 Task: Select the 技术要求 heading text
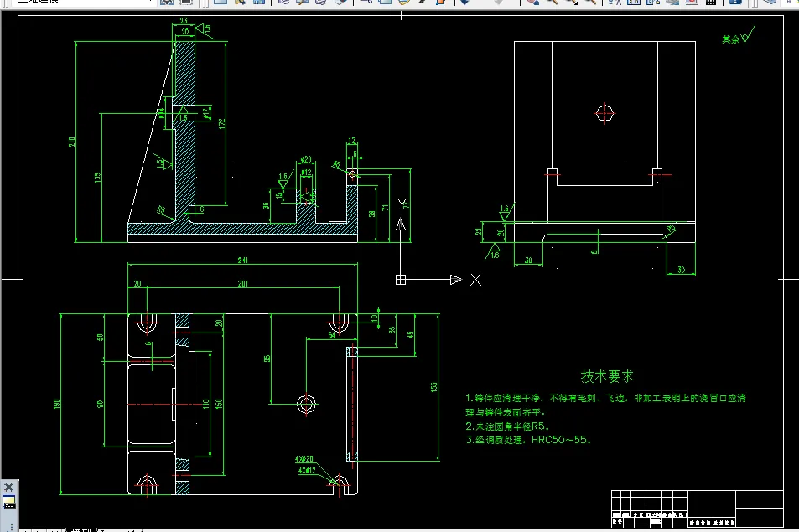[607, 376]
